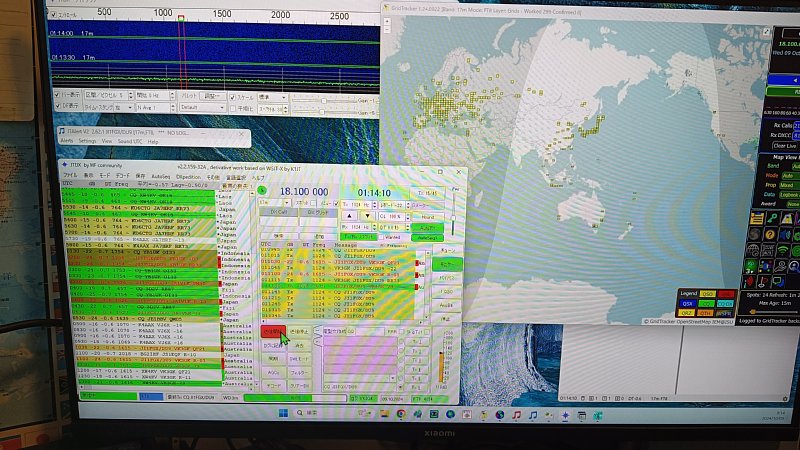
Task: Click the Hound button in JTDX
Action: [428, 217]
